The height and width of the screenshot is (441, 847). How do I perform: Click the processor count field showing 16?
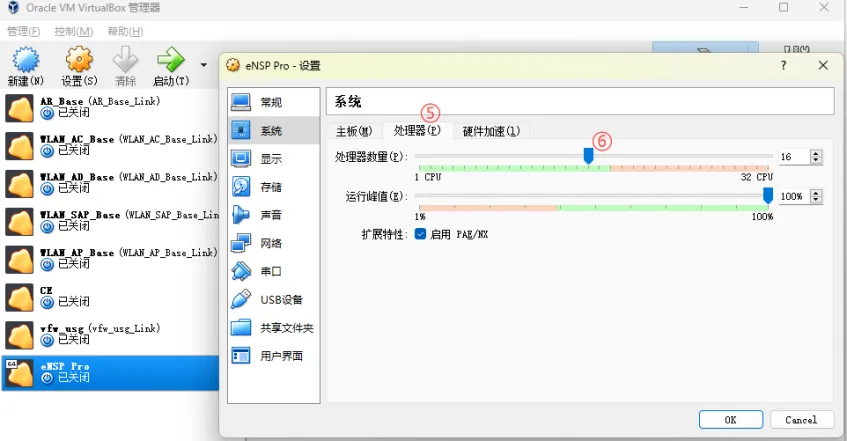click(794, 157)
